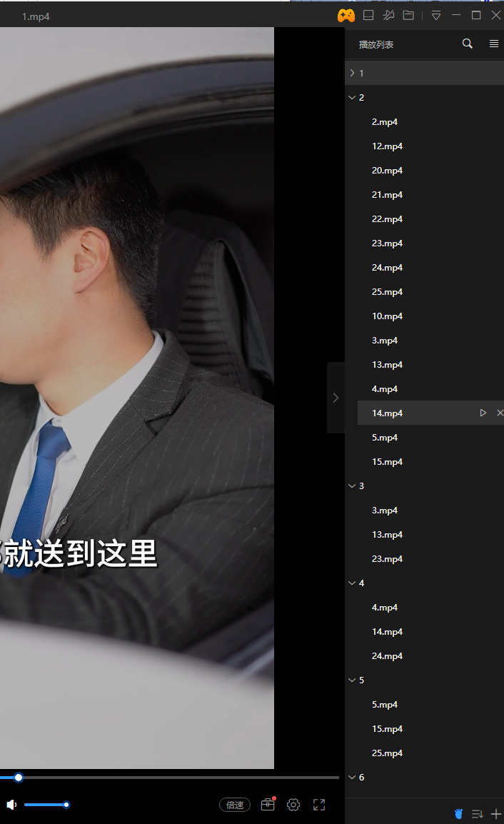Viewport: 504px width, 824px height.
Task: Collapse playlist group 2
Action: click(x=352, y=97)
